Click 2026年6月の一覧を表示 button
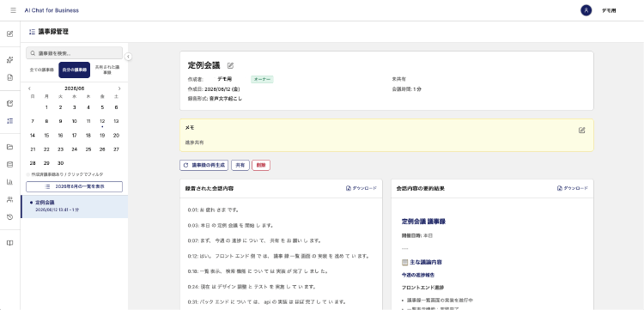 pyautogui.click(x=75, y=186)
